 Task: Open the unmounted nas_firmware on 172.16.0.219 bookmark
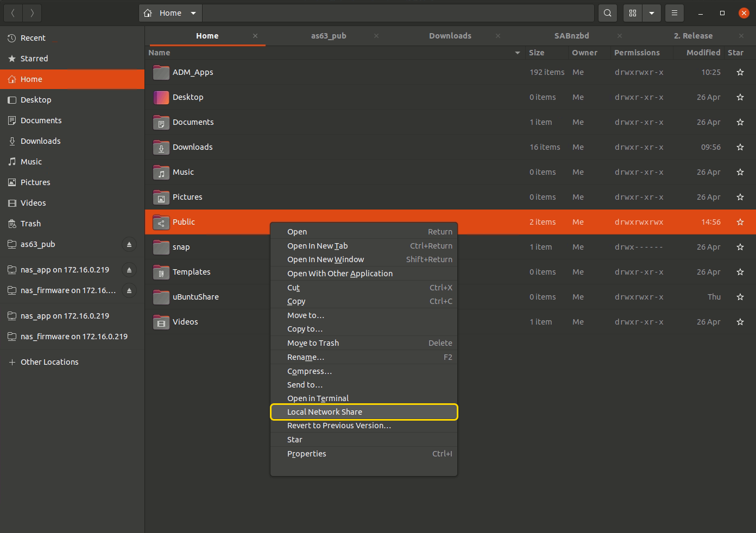coord(72,337)
